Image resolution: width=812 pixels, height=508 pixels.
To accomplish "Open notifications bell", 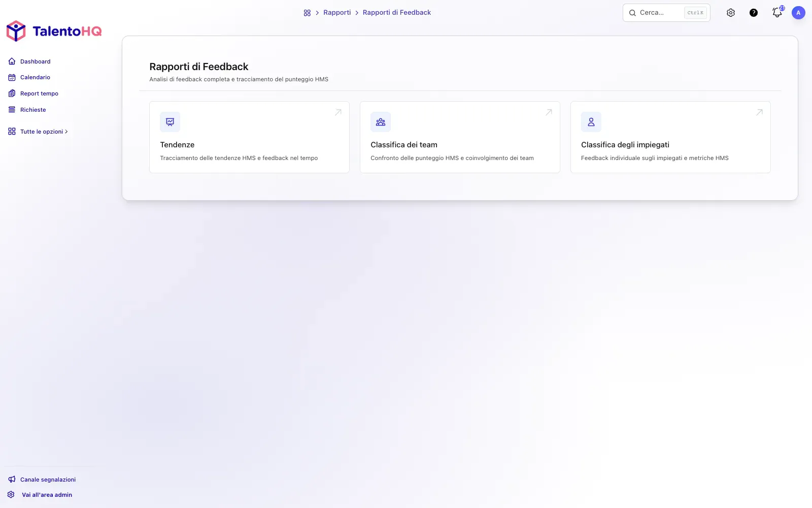I will point(777,13).
